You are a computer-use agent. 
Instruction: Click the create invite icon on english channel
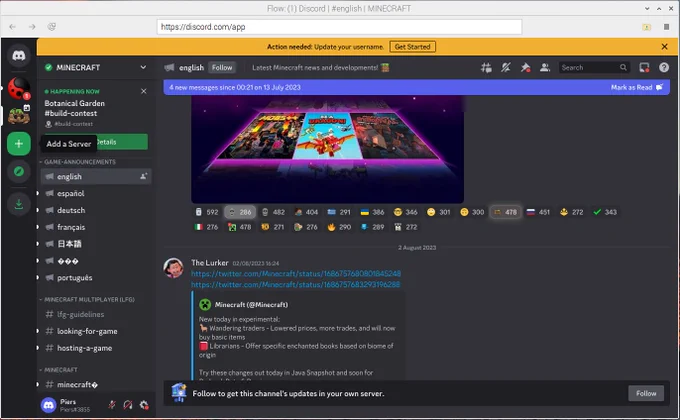coord(143,176)
